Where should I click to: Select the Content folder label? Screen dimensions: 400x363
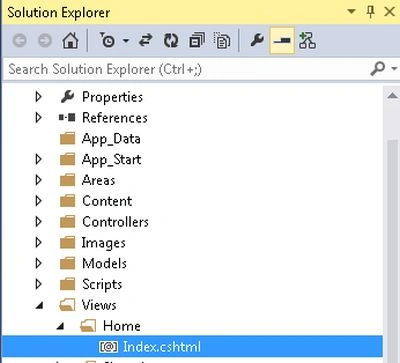(x=107, y=201)
